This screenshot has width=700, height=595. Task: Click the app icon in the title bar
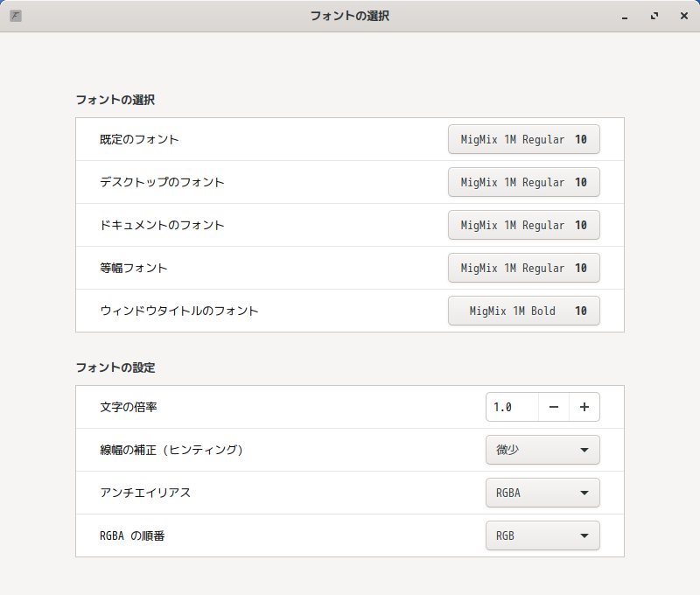pyautogui.click(x=16, y=16)
